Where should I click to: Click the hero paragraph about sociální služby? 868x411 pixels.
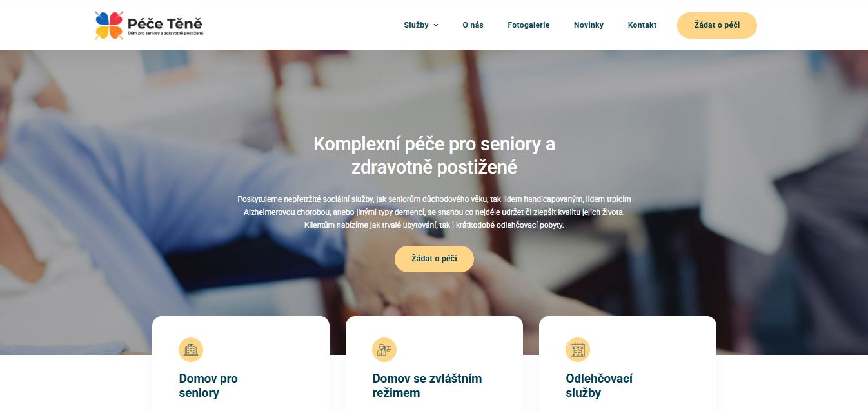coord(434,212)
